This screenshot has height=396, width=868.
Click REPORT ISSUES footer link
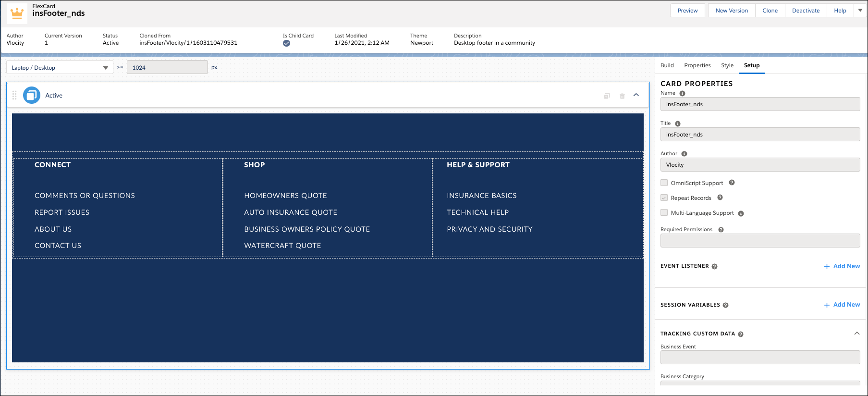62,212
